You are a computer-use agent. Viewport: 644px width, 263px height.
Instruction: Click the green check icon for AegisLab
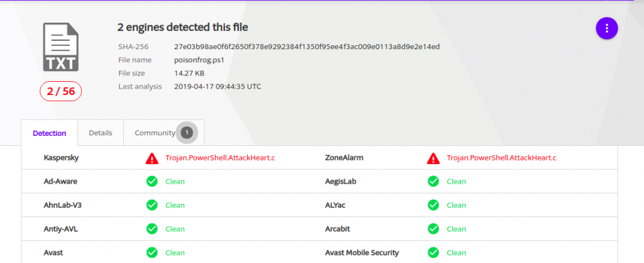(433, 181)
